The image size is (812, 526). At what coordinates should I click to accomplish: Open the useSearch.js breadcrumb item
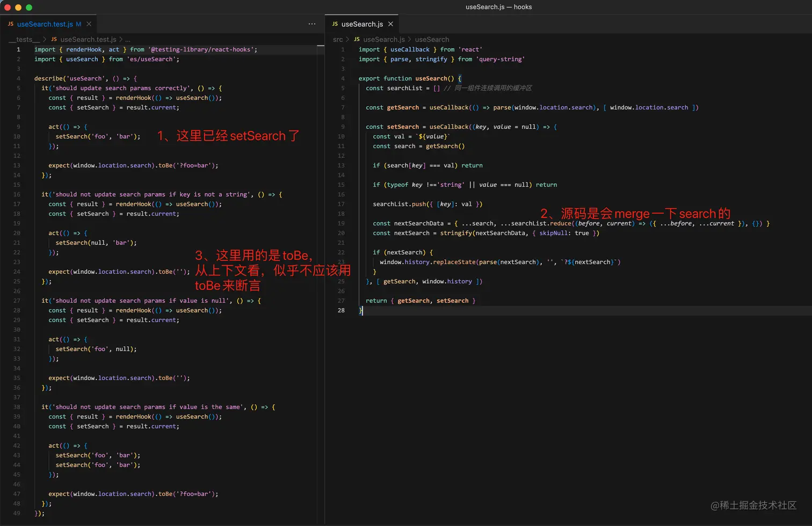point(383,39)
